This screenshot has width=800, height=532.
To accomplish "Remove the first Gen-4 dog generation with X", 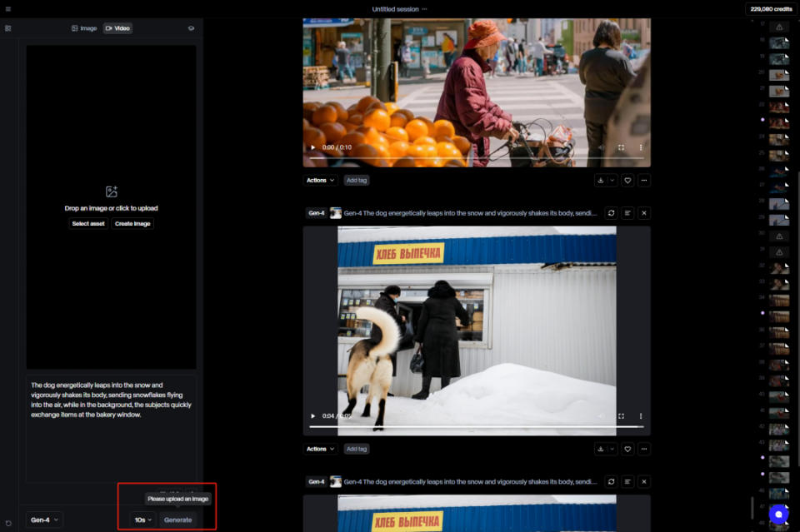I will click(644, 213).
